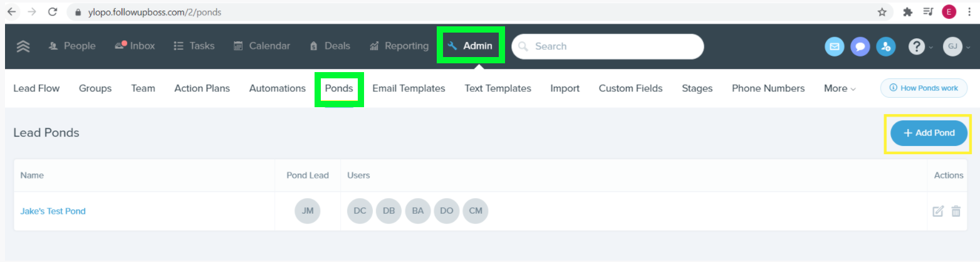Click the Follow Up Boss logo icon
The width and height of the screenshot is (980, 262).
click(23, 46)
